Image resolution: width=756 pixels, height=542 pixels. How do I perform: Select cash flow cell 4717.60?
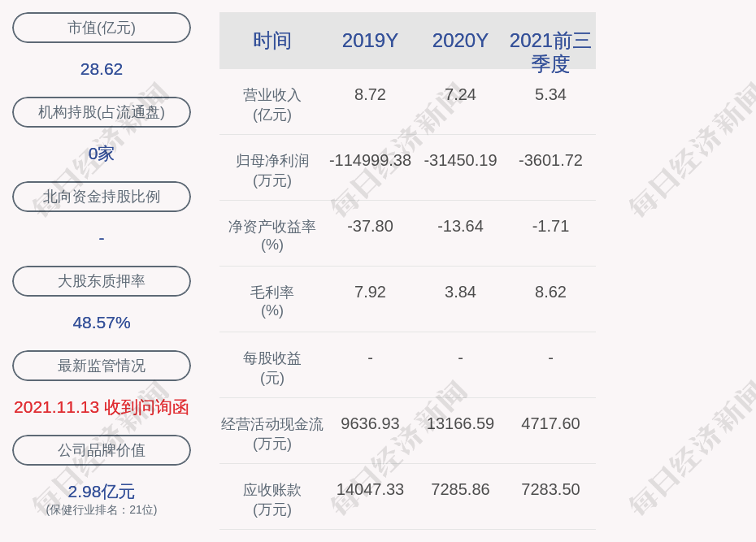click(550, 423)
